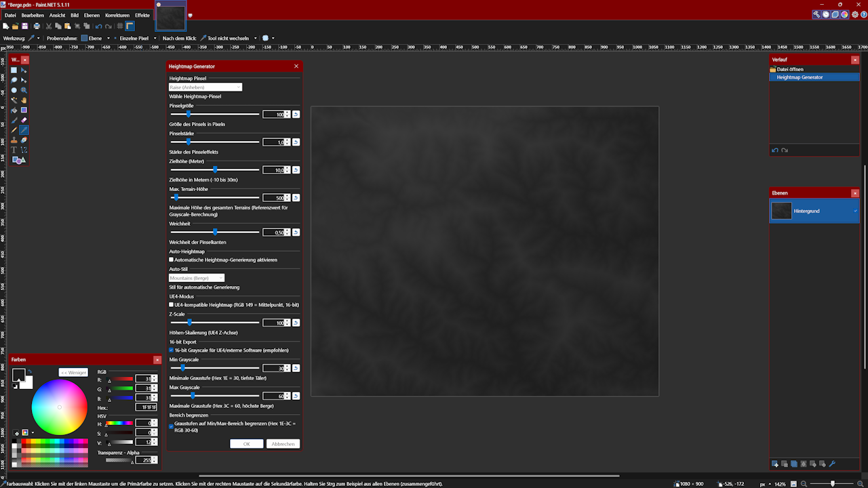Select the Text tool in the toolbox

pos(14,150)
